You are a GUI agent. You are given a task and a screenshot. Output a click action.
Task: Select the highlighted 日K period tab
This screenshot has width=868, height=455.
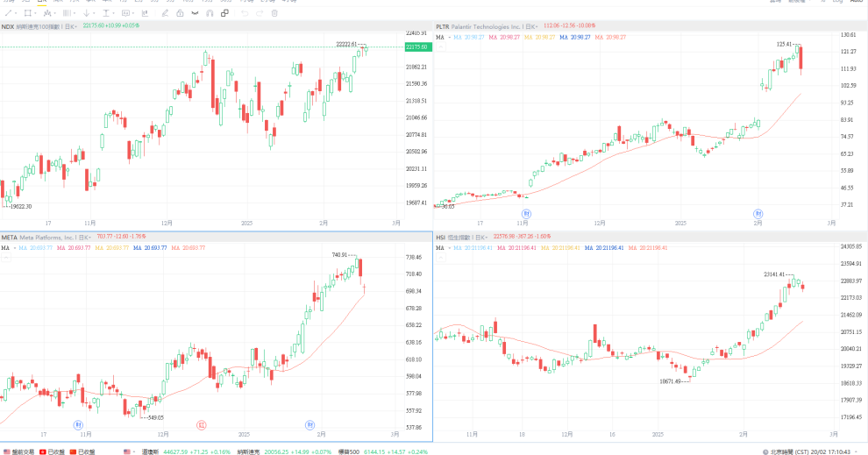[41, 2]
